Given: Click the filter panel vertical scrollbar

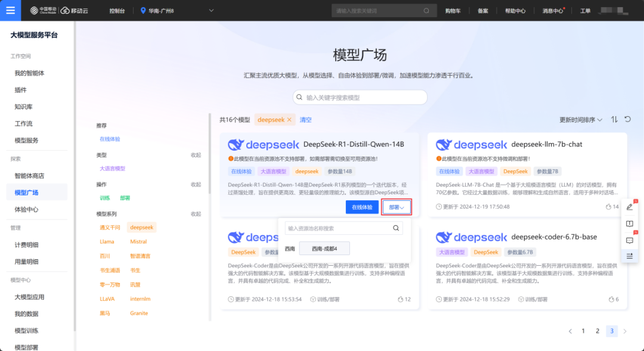Looking at the screenshot, I should tap(210, 154).
